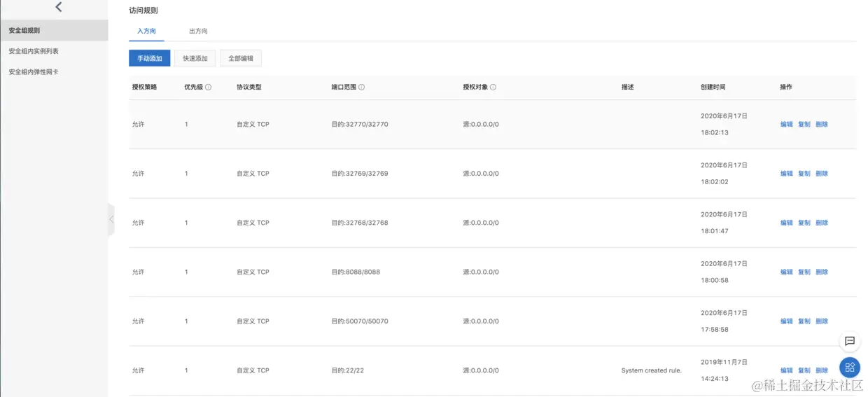Screen dimensions: 868x397
Task: Click the 授权策略 column header
Action: tap(144, 88)
